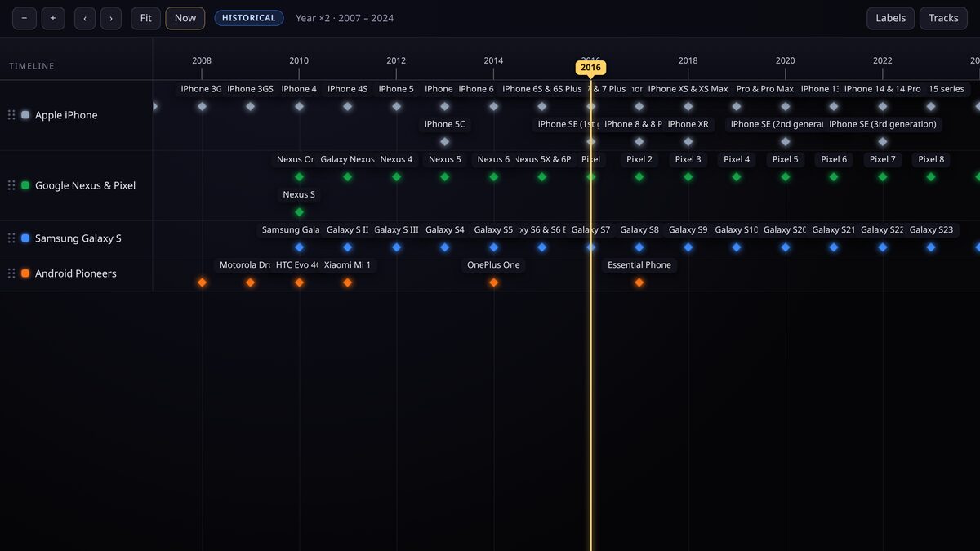Click the Galaxy S II diamond marker

point(348,247)
